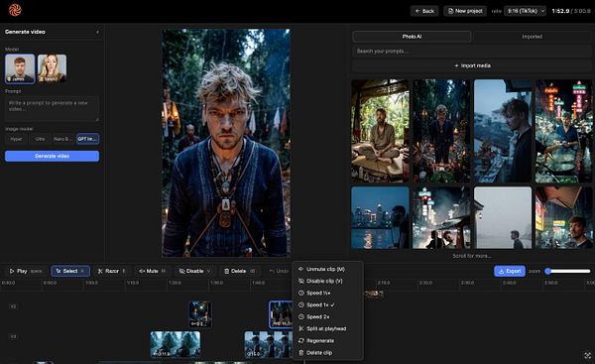The image size is (595, 364).
Task: Select the right blue clip on track V3
Action: pyautogui.click(x=269, y=344)
